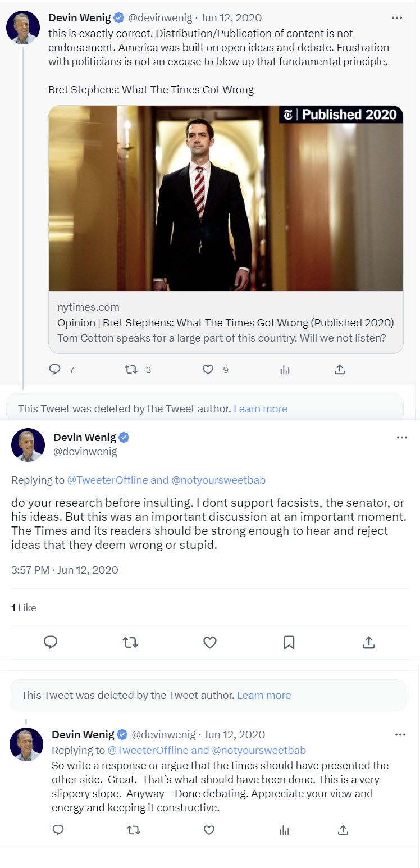Open the nytimes.com article card image
Viewport: 420px width, 868px height.
coord(226,198)
